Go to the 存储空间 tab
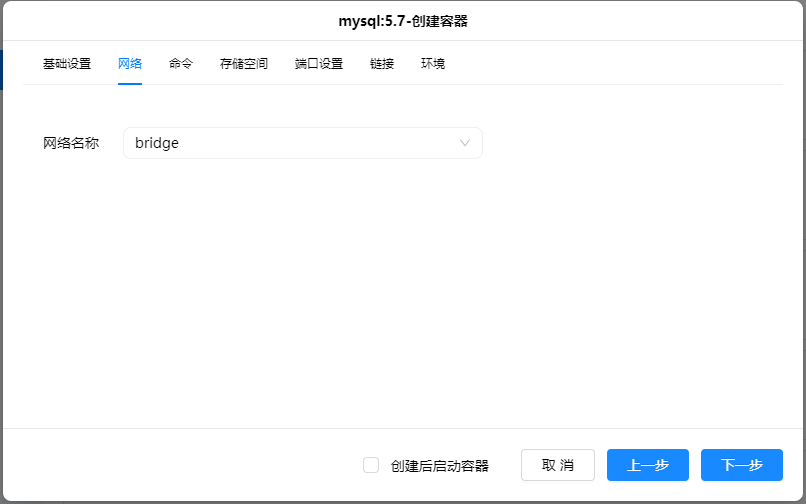Viewport: 806px width, 504px height. 244,64
